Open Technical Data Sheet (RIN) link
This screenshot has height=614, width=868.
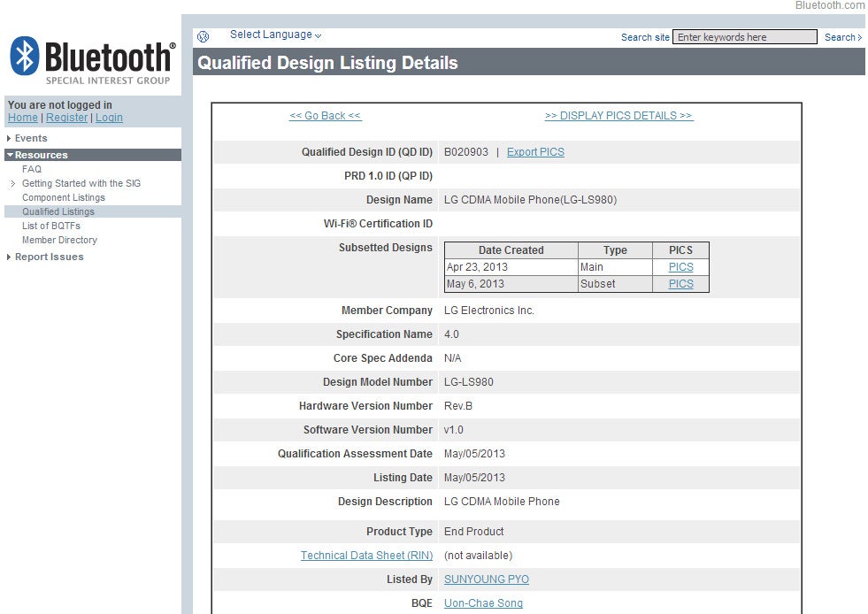coord(366,556)
